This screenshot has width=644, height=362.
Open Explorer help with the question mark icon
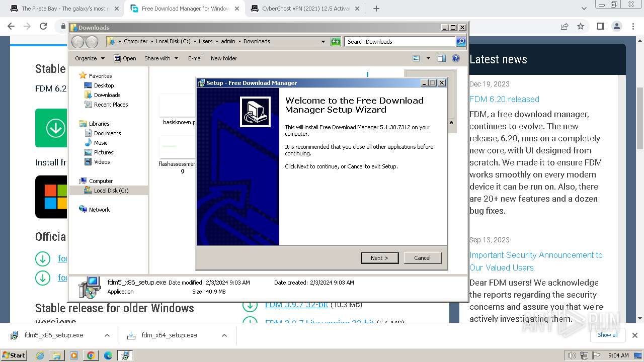tap(456, 58)
